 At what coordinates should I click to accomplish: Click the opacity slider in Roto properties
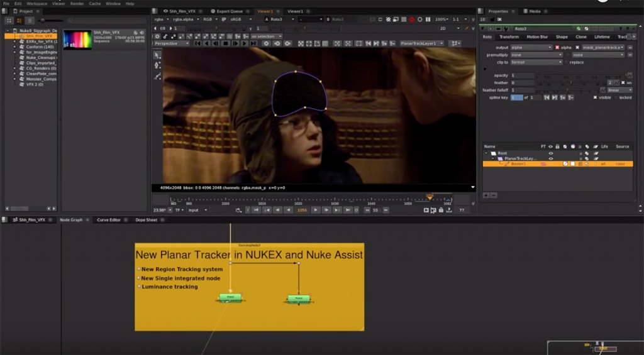click(579, 75)
